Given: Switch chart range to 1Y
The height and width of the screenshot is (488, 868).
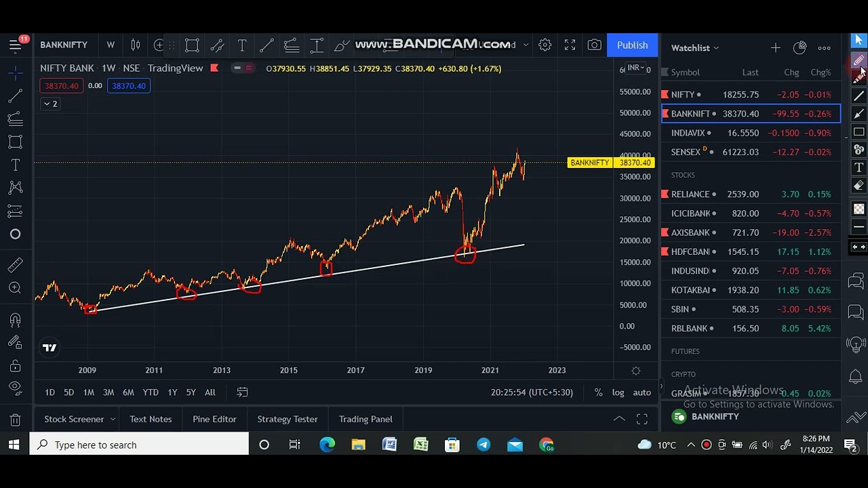Looking at the screenshot, I should [172, 392].
